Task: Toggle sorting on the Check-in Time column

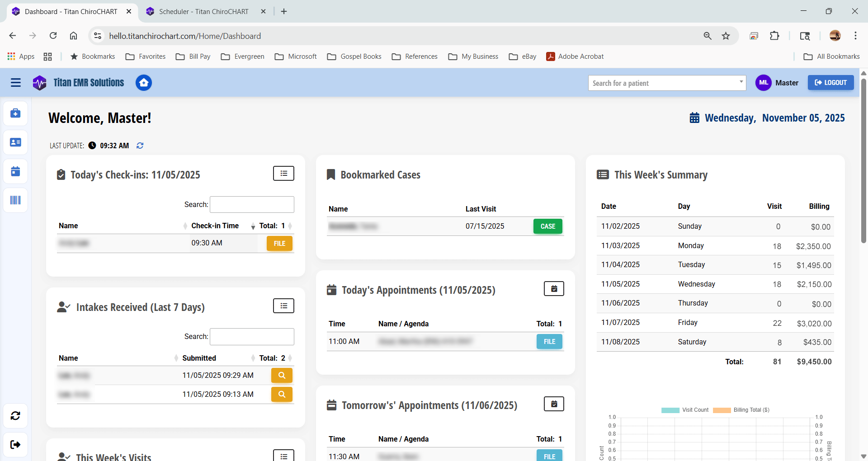Action: (216, 226)
